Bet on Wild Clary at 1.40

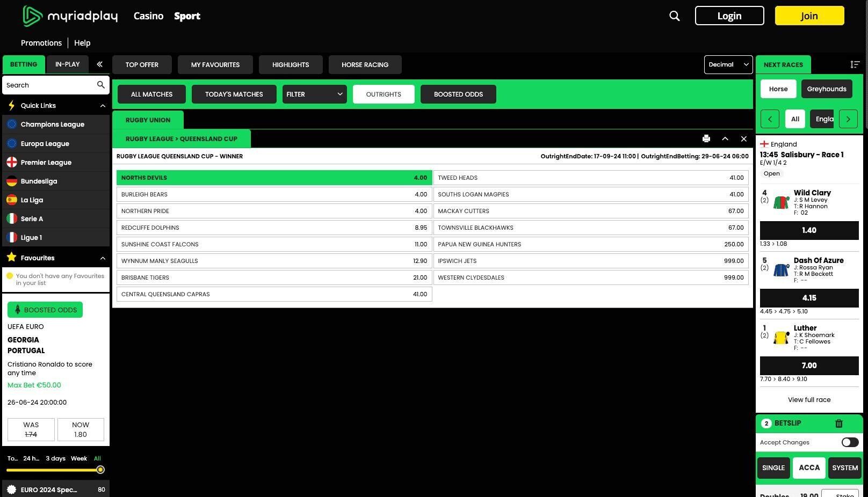(809, 230)
